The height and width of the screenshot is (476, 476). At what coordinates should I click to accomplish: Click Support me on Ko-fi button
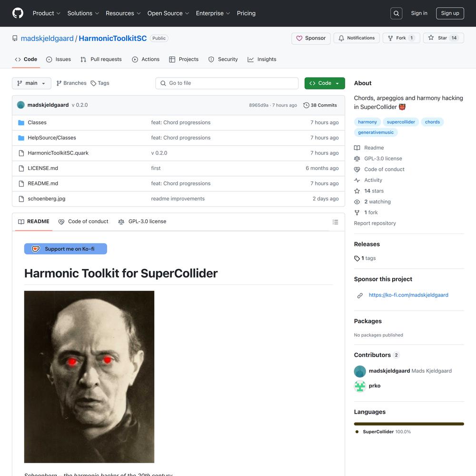coord(66,248)
